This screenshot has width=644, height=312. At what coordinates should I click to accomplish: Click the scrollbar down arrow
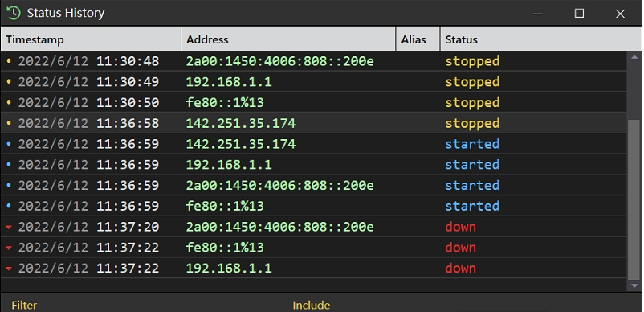pyautogui.click(x=634, y=285)
